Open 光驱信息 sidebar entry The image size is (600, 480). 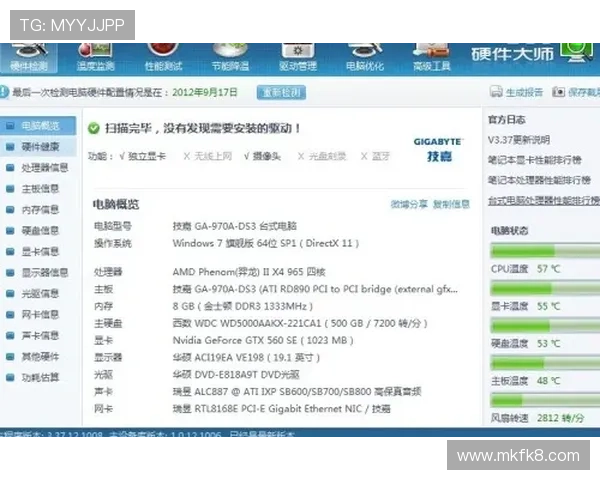pos(38,294)
